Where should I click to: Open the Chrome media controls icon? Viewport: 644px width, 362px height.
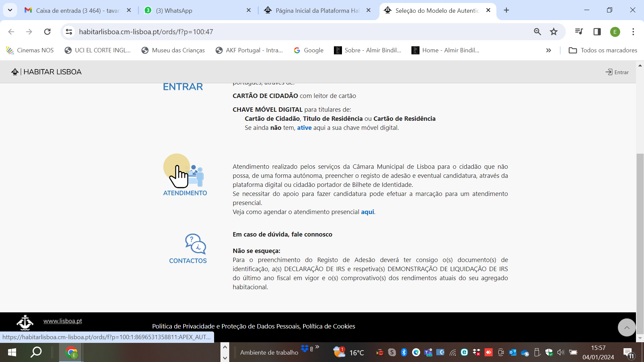[579, 32]
